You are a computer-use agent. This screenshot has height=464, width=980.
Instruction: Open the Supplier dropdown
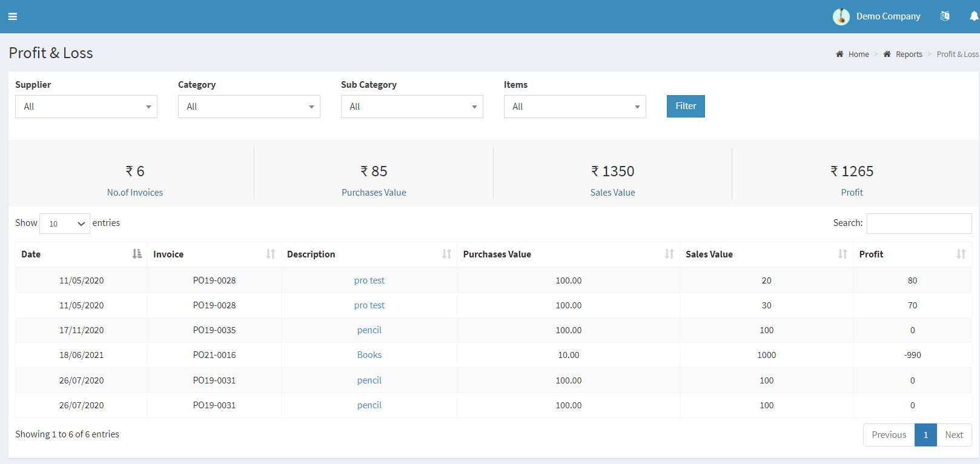(86, 107)
